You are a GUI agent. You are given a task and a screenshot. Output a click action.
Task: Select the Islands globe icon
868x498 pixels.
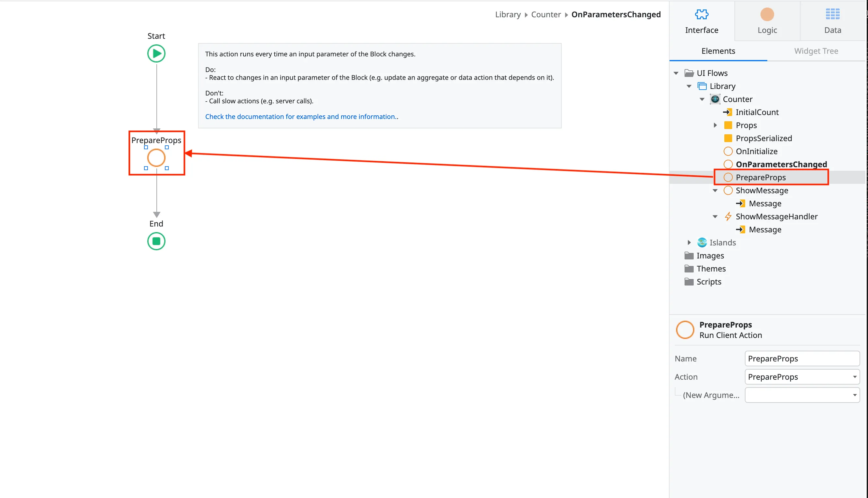click(702, 242)
